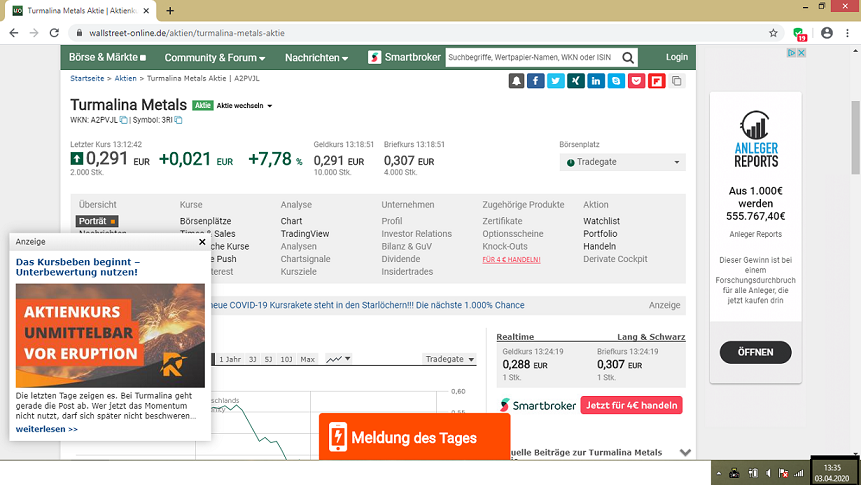
Task: Share via the Xing icon
Action: [576, 81]
